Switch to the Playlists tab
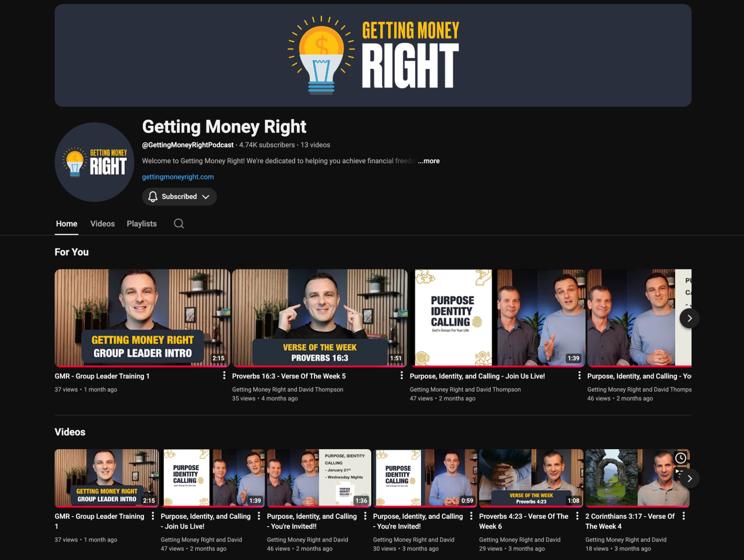 tap(142, 224)
